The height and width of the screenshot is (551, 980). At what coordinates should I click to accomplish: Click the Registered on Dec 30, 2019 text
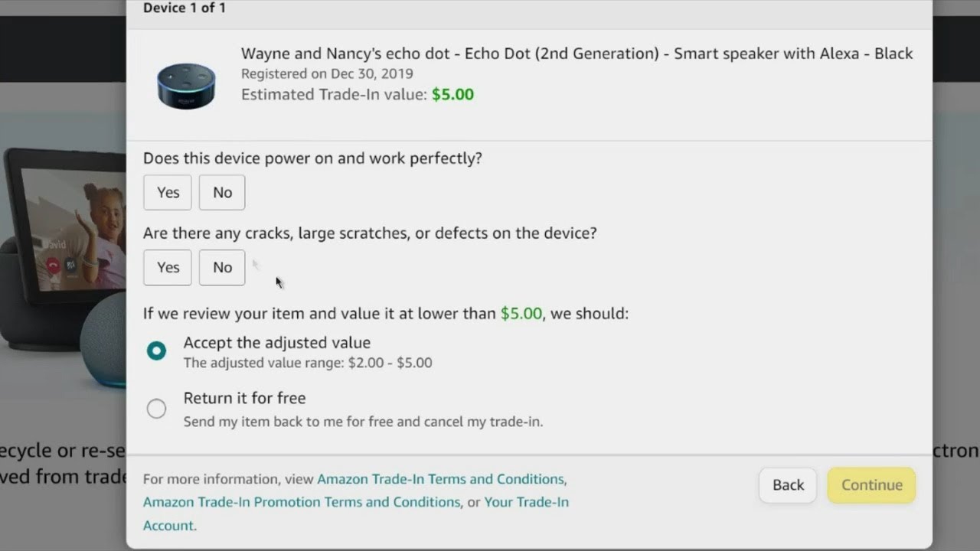327,73
